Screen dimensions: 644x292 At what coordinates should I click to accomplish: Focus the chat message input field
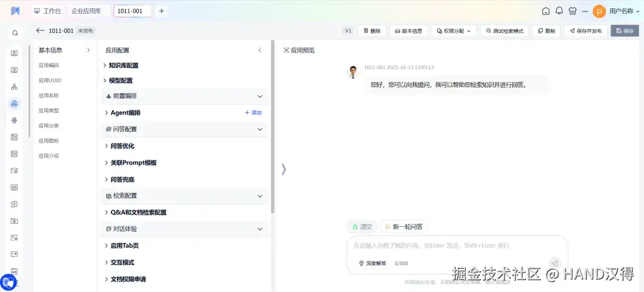(457, 246)
